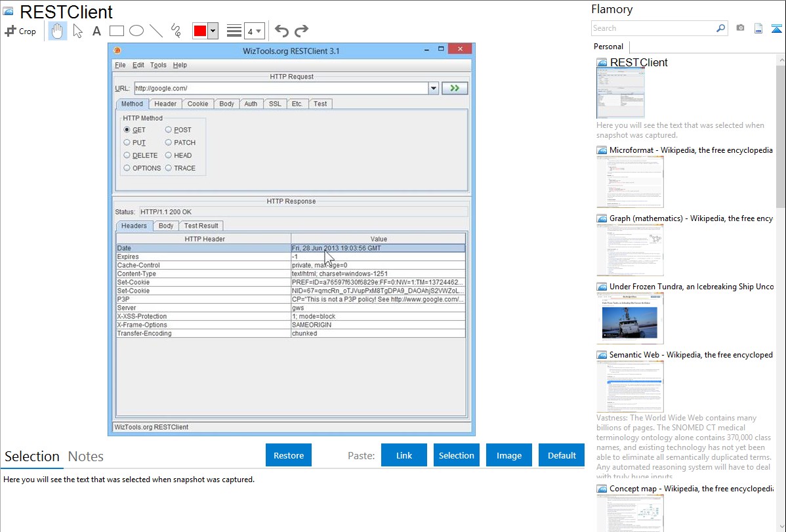This screenshot has height=532, width=786.
Task: Open the line thickness dropdown showing 4
Action: pyautogui.click(x=254, y=31)
